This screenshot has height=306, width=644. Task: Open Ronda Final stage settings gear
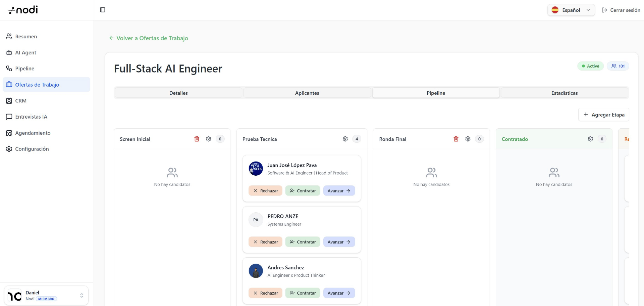(468, 139)
